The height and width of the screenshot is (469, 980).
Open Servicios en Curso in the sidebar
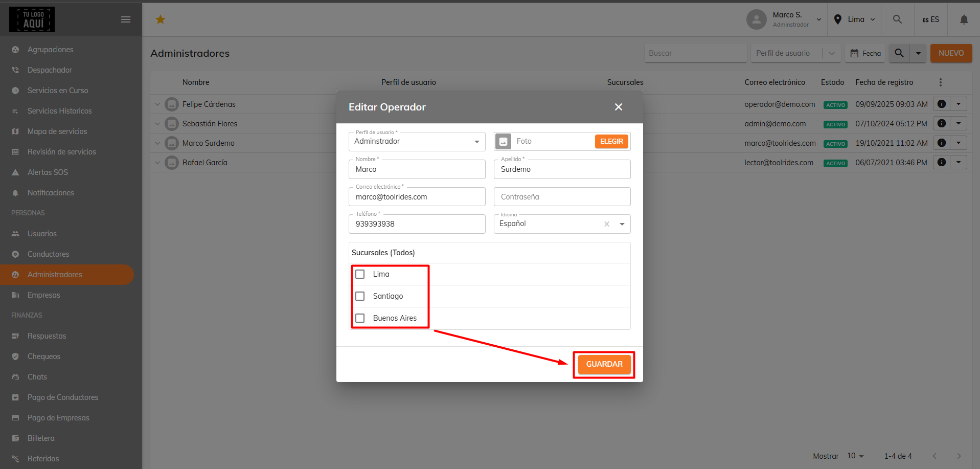point(58,91)
